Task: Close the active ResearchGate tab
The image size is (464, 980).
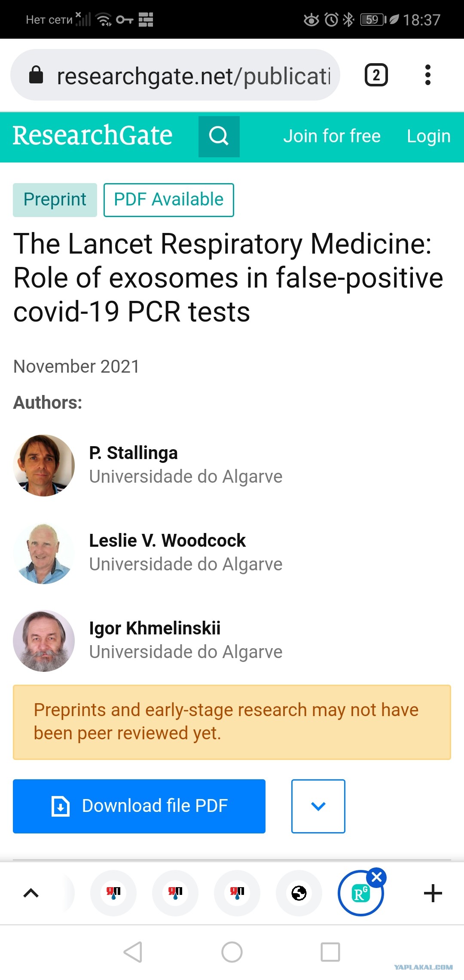Action: pyautogui.click(x=377, y=877)
